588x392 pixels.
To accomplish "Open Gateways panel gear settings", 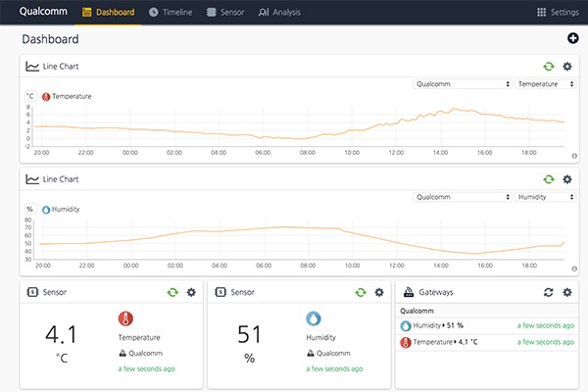I will (x=566, y=292).
